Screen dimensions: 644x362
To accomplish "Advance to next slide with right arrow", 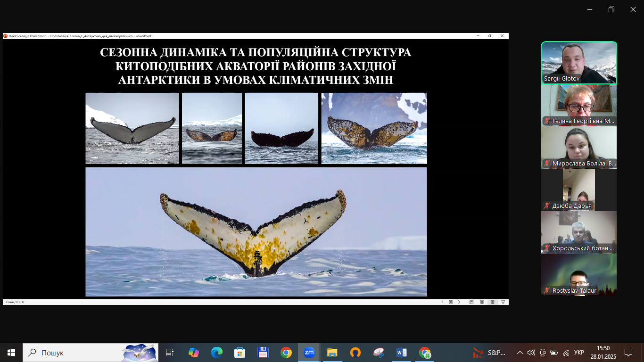I will coord(459,302).
